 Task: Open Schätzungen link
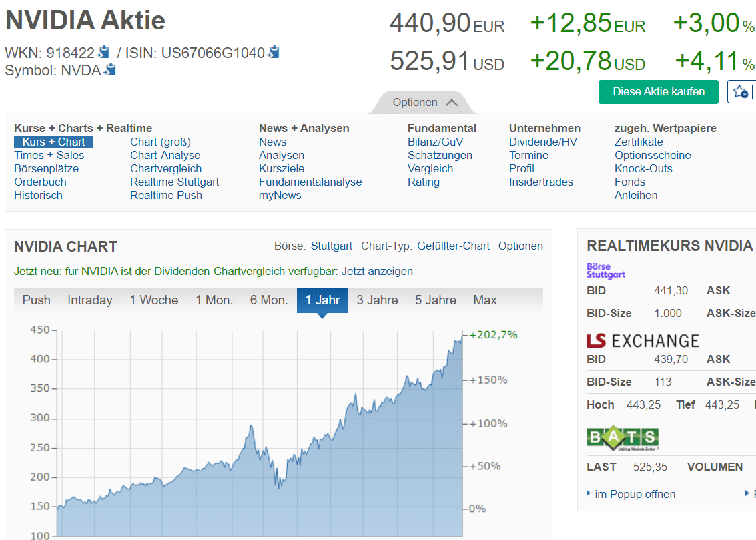(x=440, y=156)
